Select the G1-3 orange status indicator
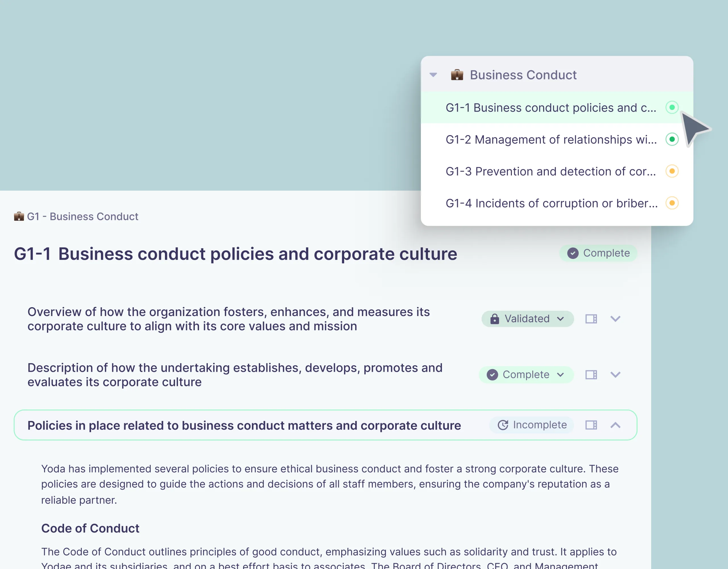This screenshot has height=569, width=728. point(672,171)
